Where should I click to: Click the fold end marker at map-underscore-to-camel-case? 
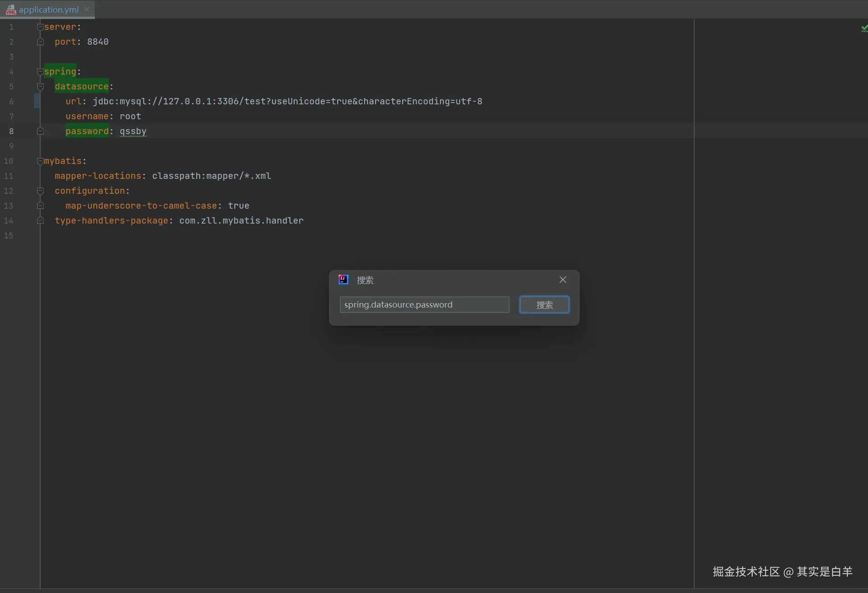(x=40, y=206)
